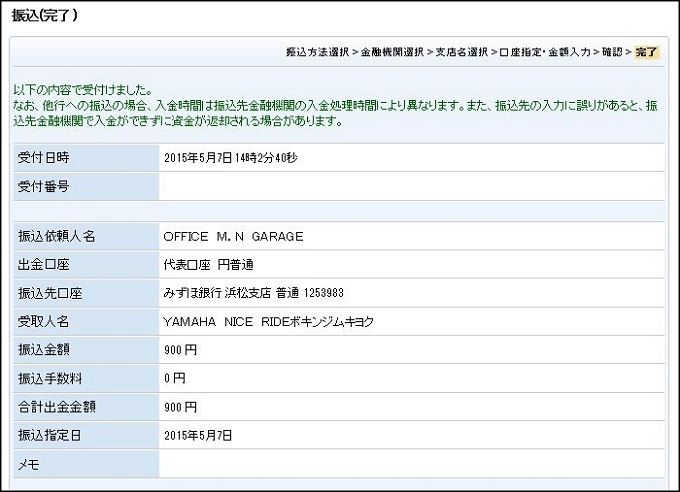Click the 合計出金金額 row label

57,407
